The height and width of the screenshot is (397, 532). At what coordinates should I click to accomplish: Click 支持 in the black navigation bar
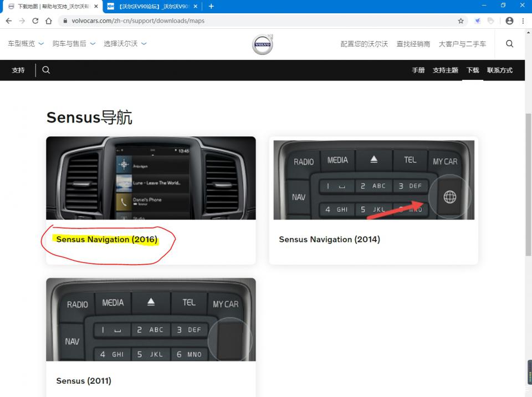pyautogui.click(x=18, y=70)
